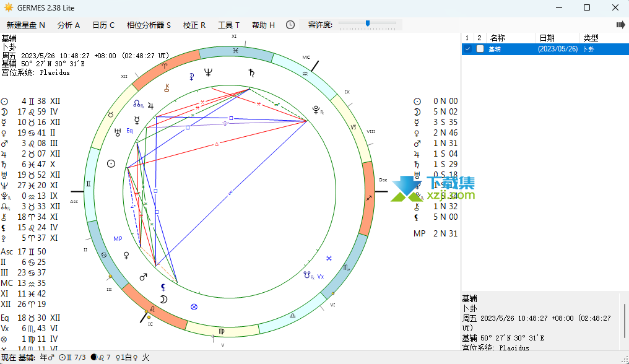
Task: Select the Lilith black moon glyph in wheel
Action: pyautogui.click(x=163, y=287)
